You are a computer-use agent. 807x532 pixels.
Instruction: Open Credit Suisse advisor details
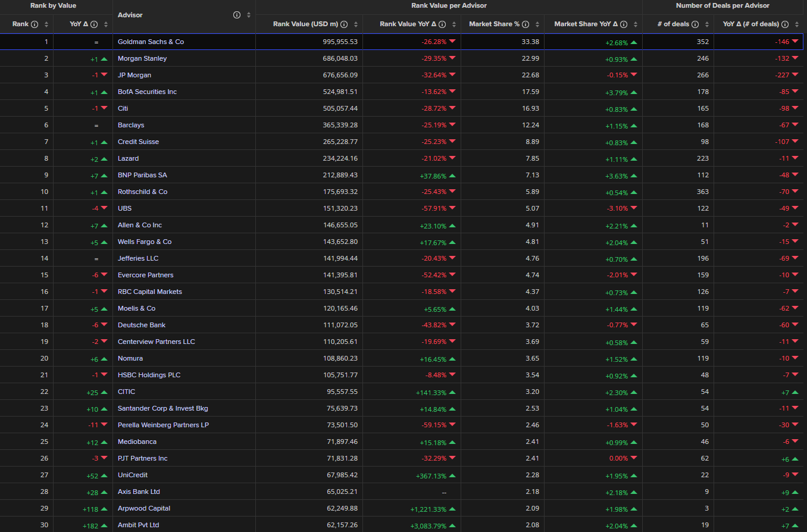tap(138, 142)
